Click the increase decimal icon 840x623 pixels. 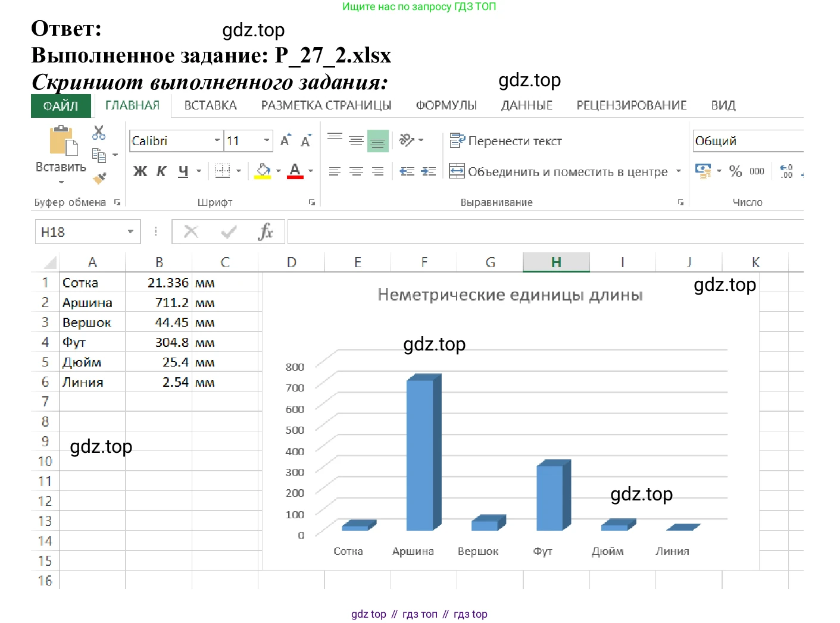tap(786, 171)
